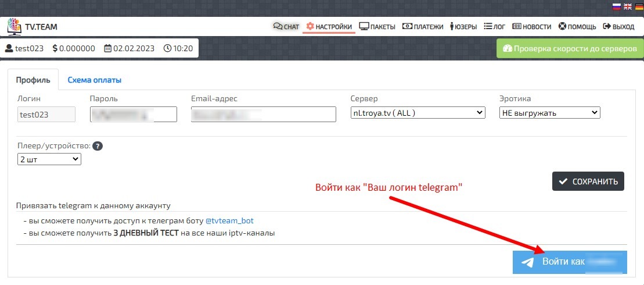Select the British flag language icon
This screenshot has height=285, width=644.
628,6
